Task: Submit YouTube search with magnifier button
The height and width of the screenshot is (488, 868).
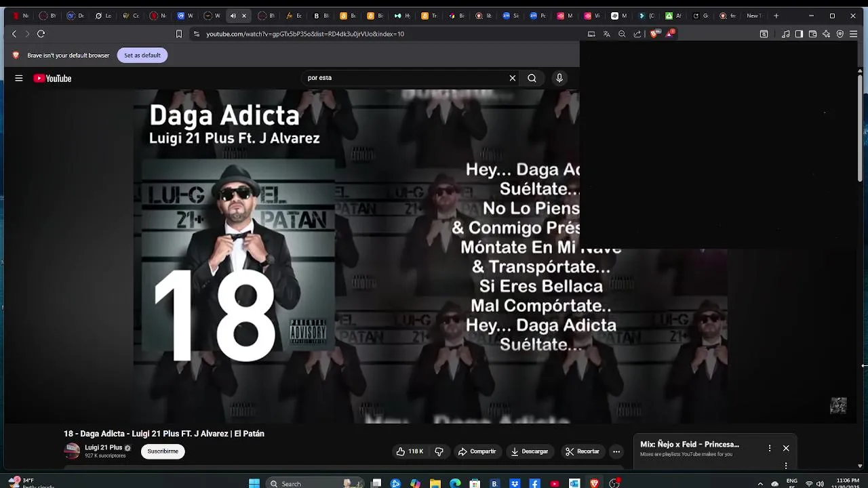Action: (532, 78)
